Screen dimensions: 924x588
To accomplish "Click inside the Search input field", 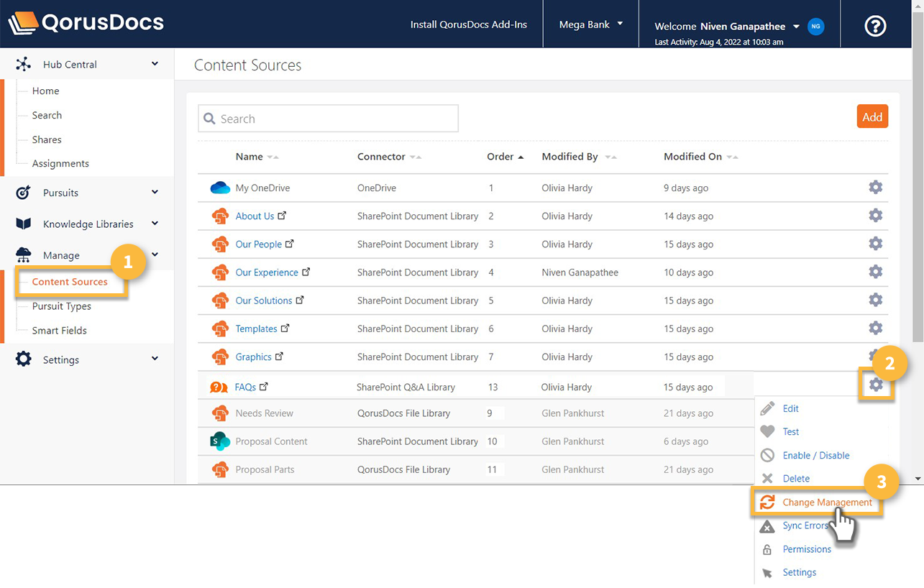I will point(327,118).
